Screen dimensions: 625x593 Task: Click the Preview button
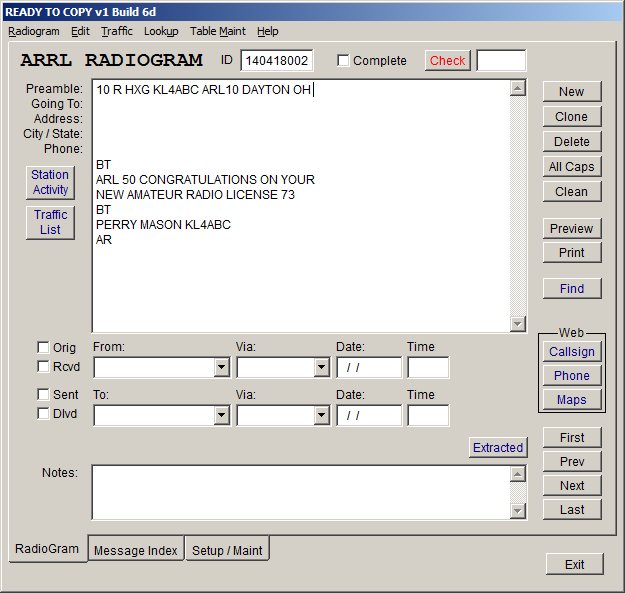(572, 229)
